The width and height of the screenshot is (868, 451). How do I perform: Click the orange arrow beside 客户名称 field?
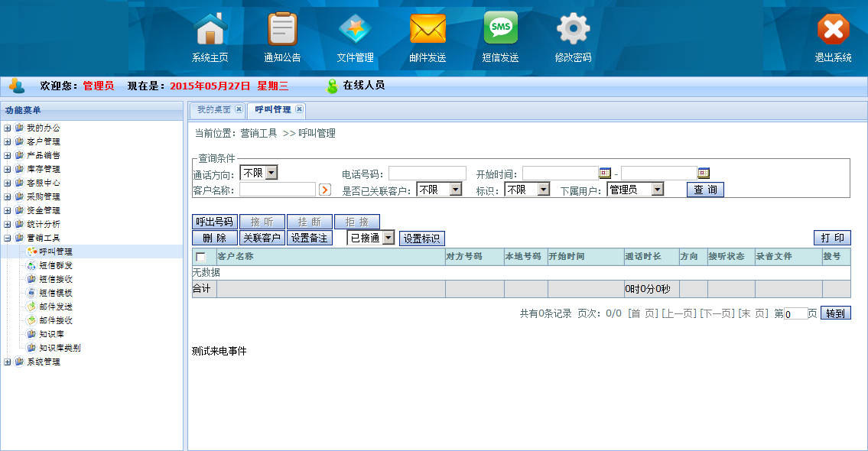pyautogui.click(x=325, y=190)
